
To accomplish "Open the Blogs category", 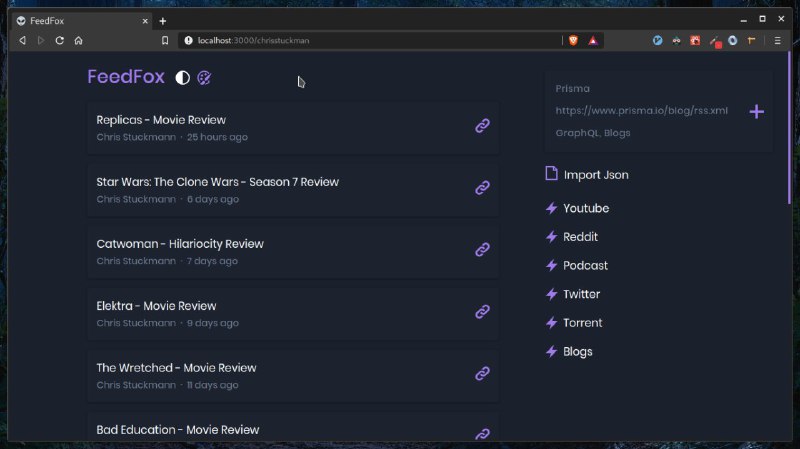I will click(x=577, y=352).
